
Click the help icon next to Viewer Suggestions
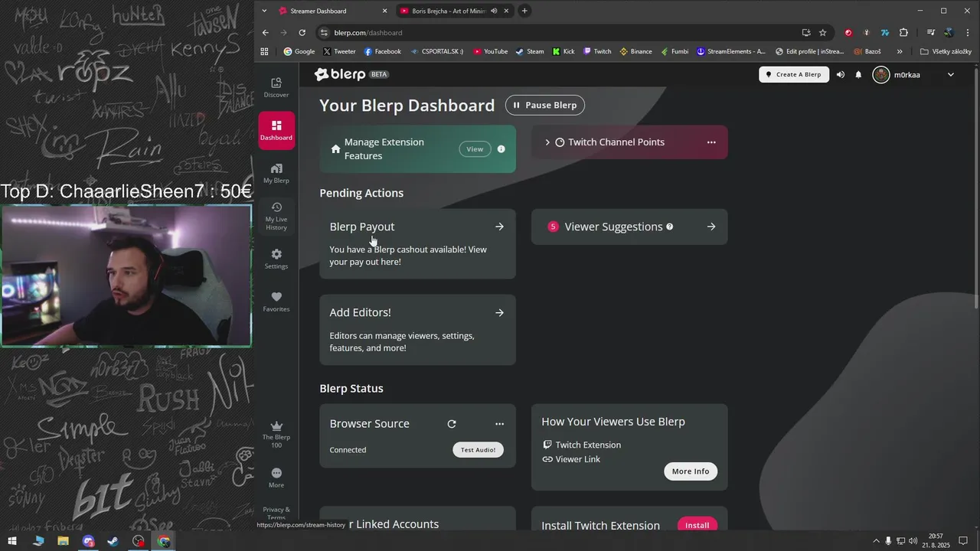click(x=670, y=227)
